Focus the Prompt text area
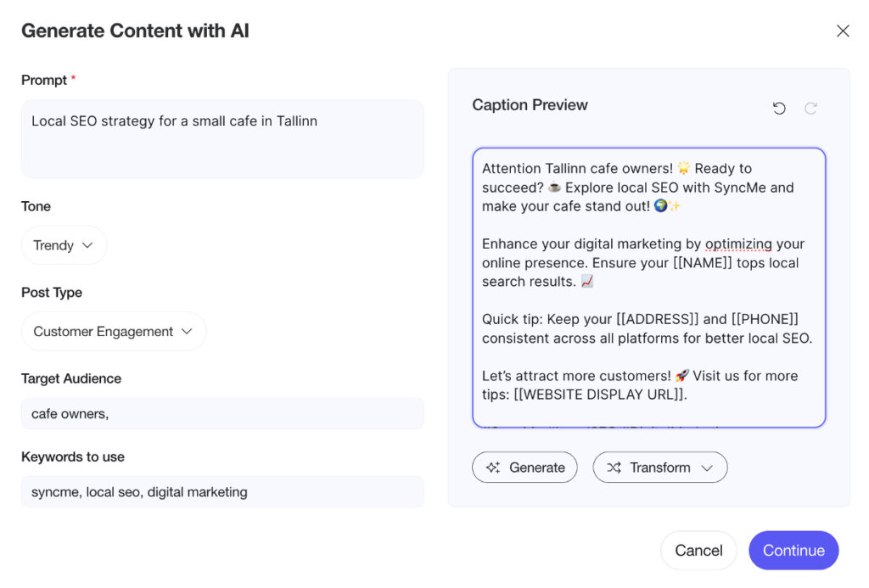The height and width of the screenshot is (588, 869). coord(222,139)
